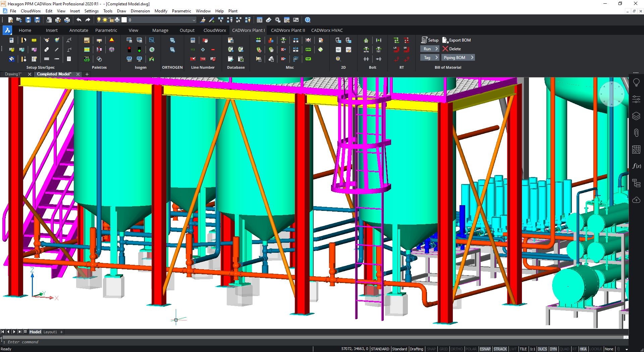Viewport: 644px width, 352px height.
Task: Click the LR elbow icon in RT panel
Action: click(396, 49)
